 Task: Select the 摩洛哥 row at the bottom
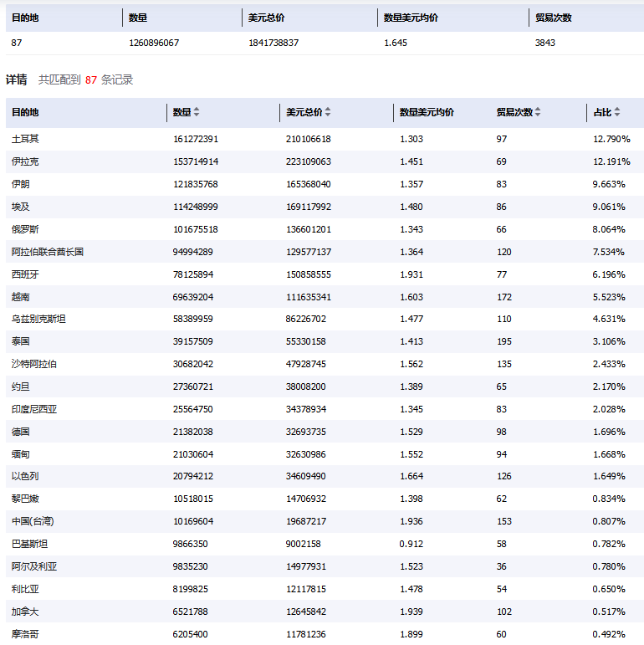pyautogui.click(x=25, y=634)
